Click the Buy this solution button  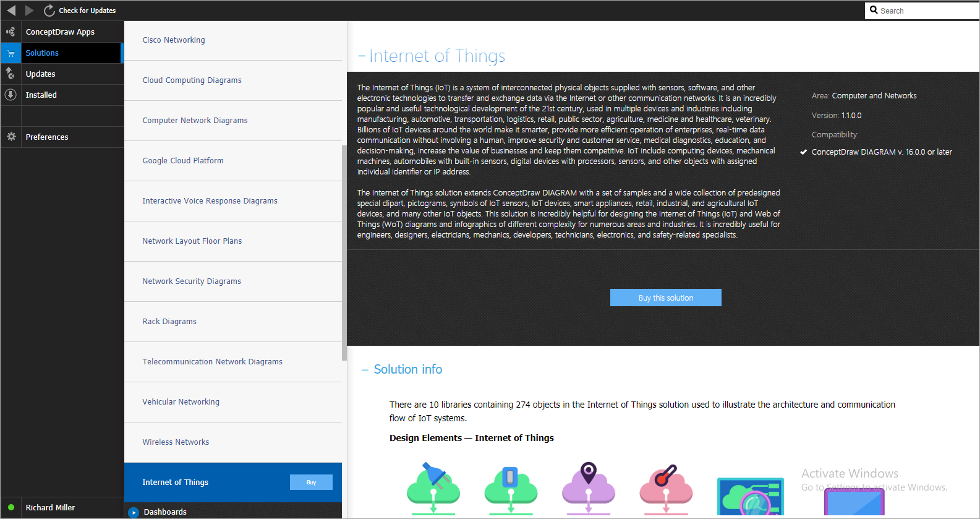(x=666, y=298)
